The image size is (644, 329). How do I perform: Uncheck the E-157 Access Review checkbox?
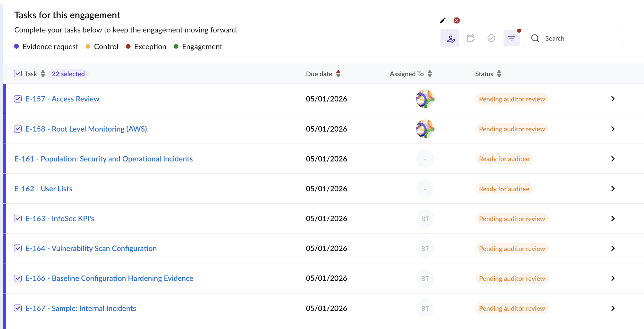(x=18, y=99)
